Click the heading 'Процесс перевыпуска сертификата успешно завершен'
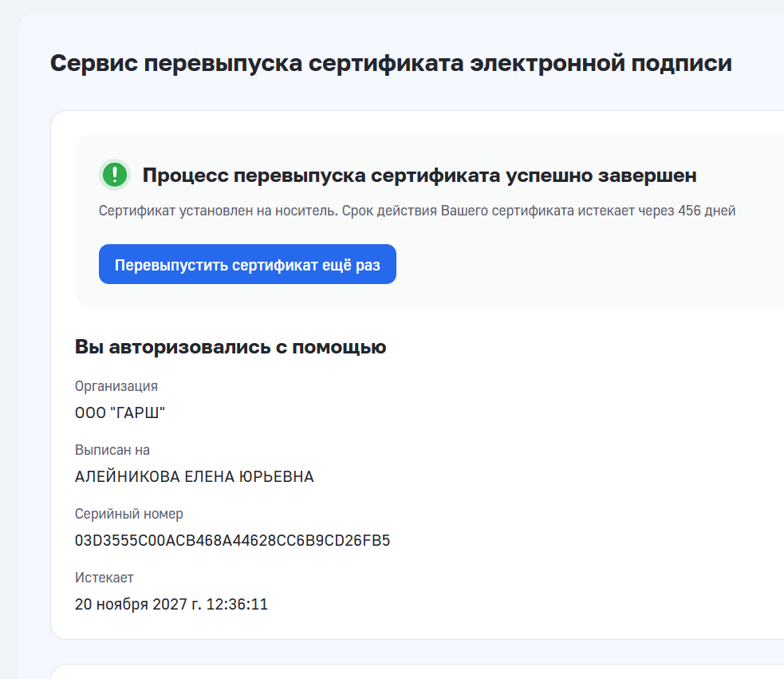The height and width of the screenshot is (679, 784). (420, 176)
